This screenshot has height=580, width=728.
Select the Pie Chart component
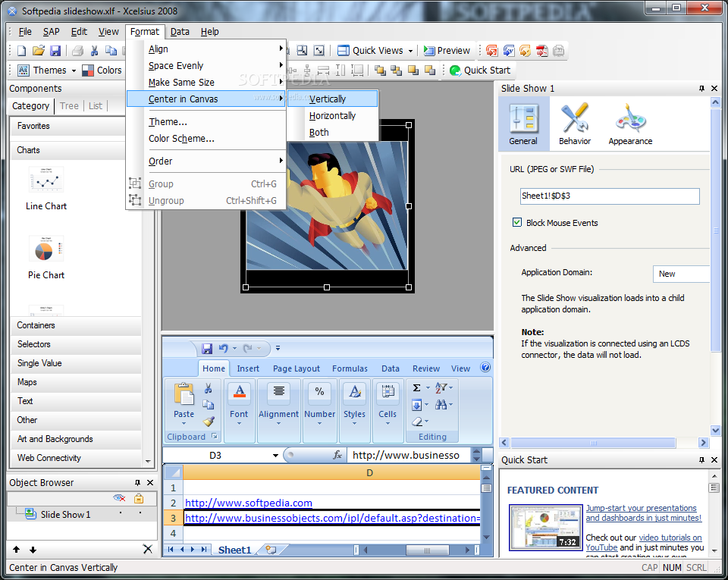coord(46,258)
